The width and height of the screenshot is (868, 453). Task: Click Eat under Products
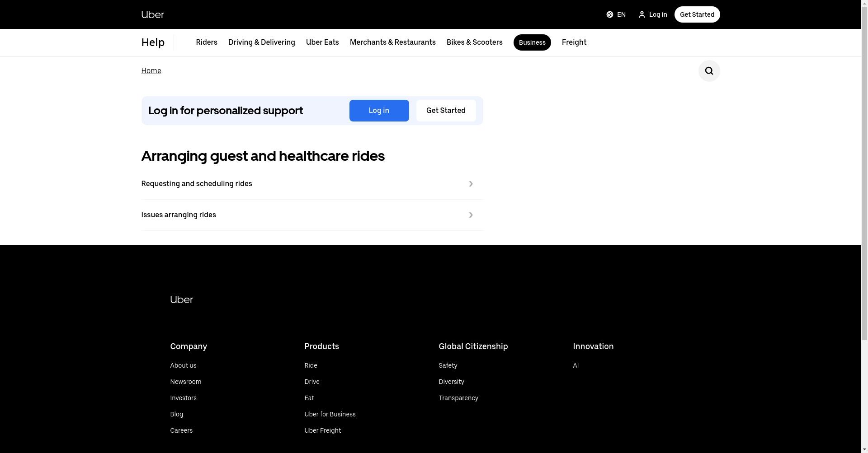coord(309,398)
